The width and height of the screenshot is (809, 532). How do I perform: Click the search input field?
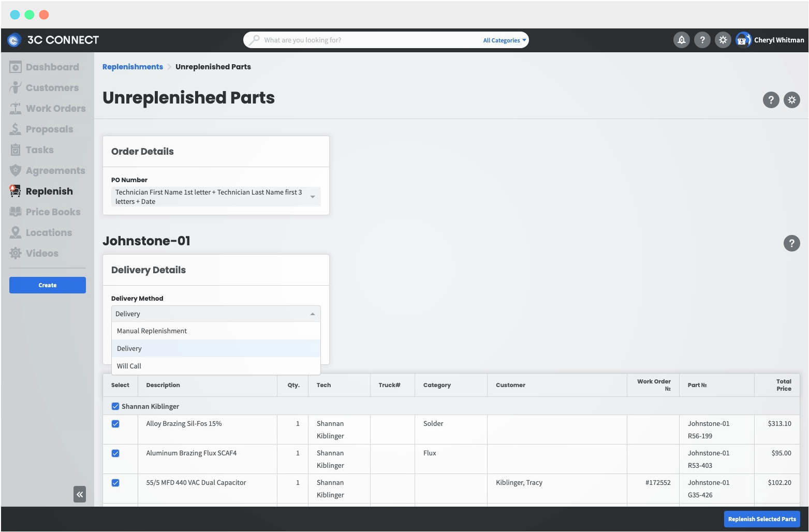(x=362, y=40)
